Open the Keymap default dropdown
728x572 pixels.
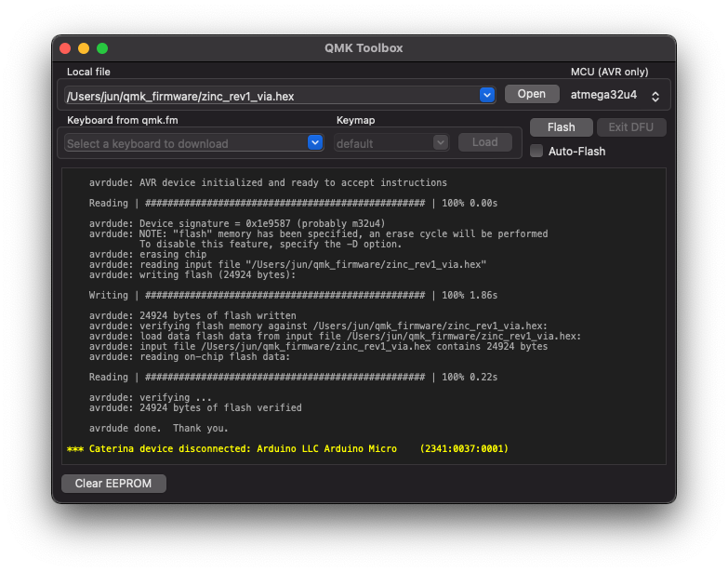pos(391,143)
